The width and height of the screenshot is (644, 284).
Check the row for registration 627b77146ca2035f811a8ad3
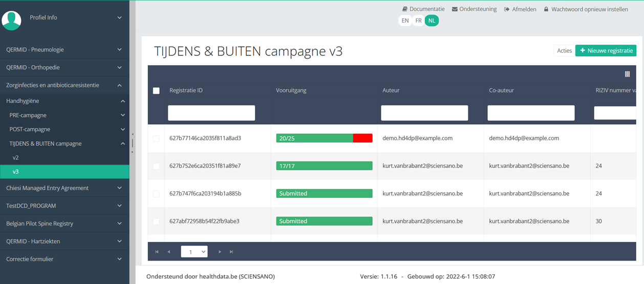coord(156,138)
